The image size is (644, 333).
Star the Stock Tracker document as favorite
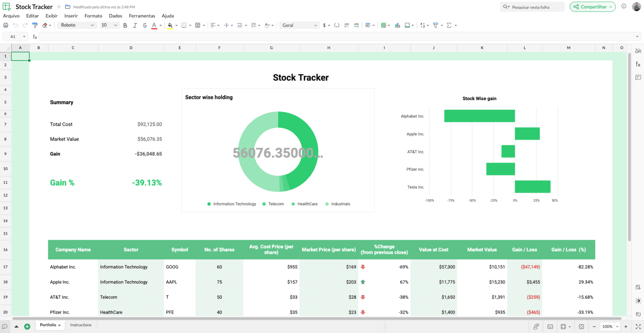click(x=59, y=7)
